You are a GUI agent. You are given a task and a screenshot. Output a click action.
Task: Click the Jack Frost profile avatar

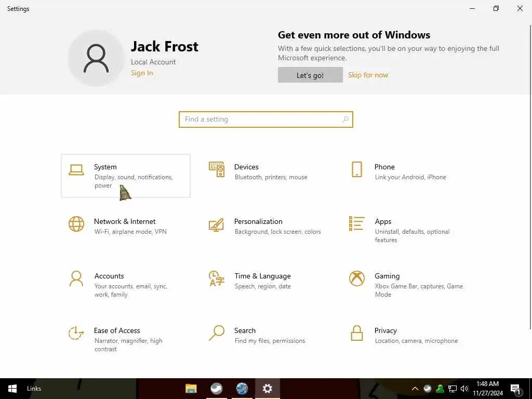pyautogui.click(x=96, y=58)
